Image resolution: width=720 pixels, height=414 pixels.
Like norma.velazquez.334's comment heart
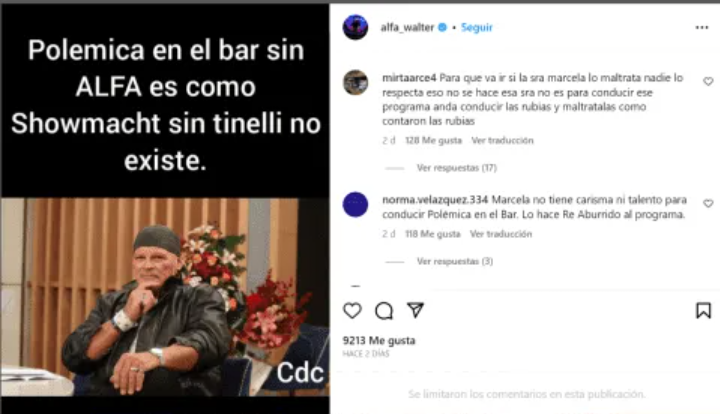pos(708,203)
